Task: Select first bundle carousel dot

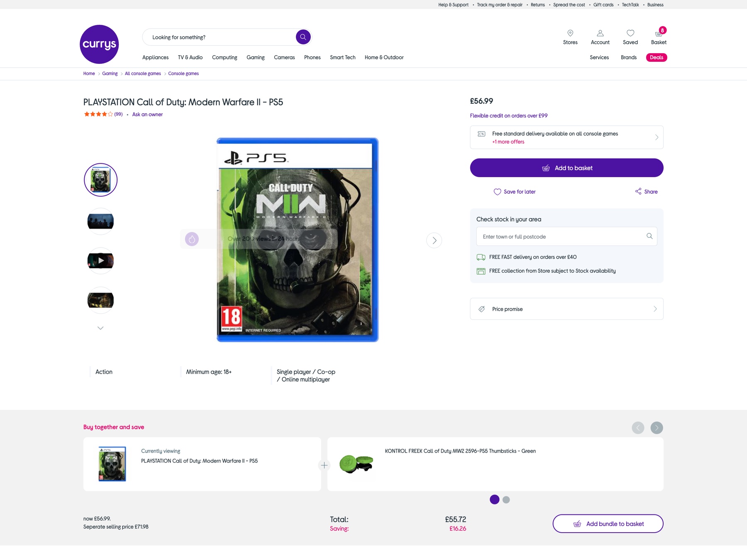Action: click(494, 499)
